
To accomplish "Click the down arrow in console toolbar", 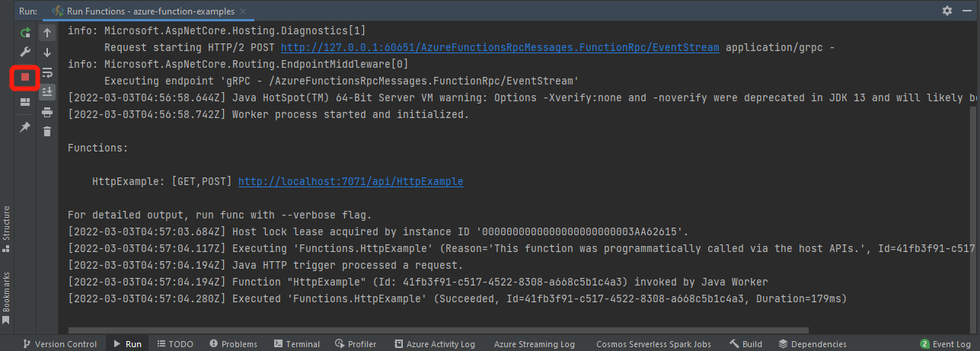I will (47, 53).
